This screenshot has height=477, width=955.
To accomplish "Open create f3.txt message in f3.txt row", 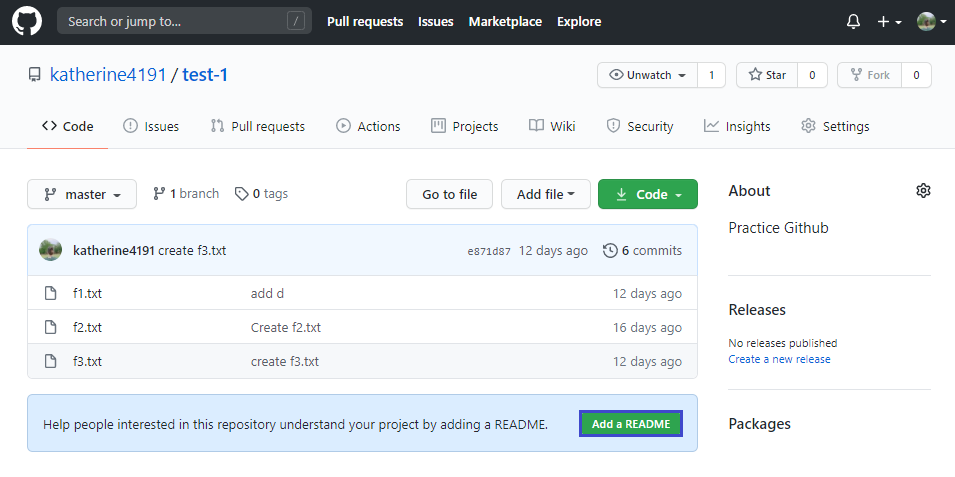I will pyautogui.click(x=284, y=362).
